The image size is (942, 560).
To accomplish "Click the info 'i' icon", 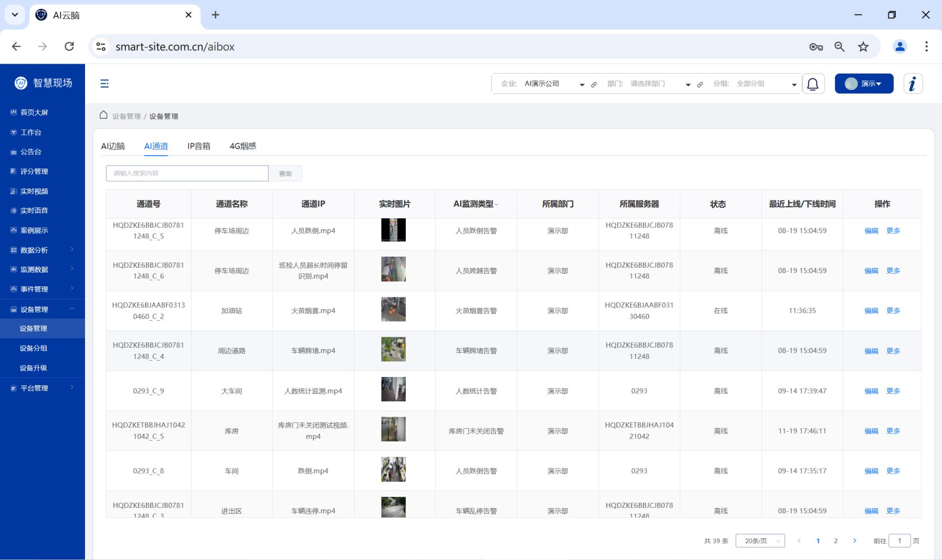I will coord(913,84).
